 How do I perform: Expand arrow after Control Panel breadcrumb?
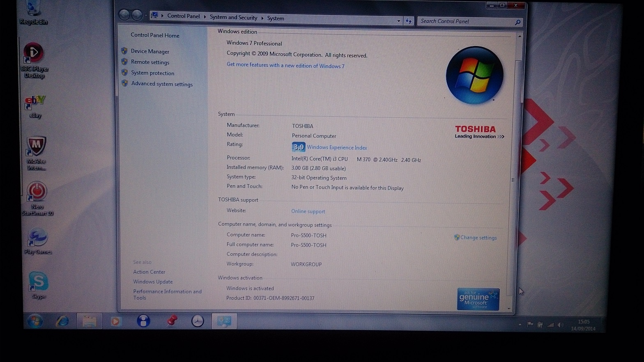205,17
